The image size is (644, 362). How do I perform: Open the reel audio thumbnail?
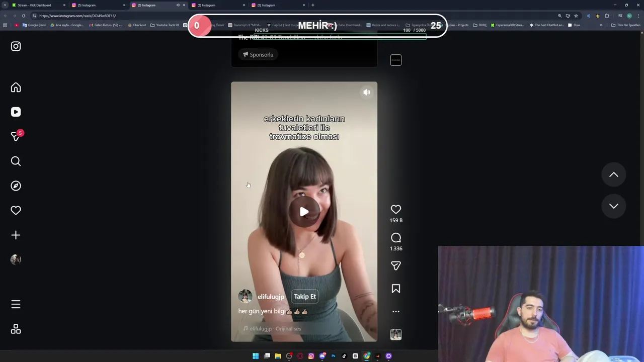click(396, 334)
